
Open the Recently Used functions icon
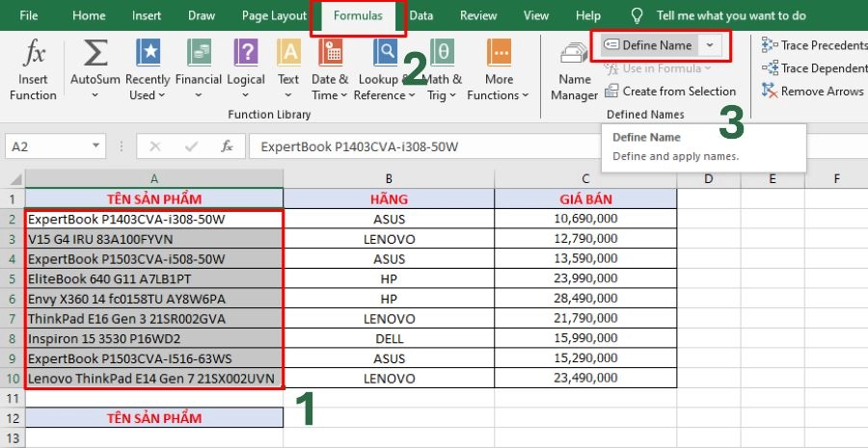tap(148, 53)
